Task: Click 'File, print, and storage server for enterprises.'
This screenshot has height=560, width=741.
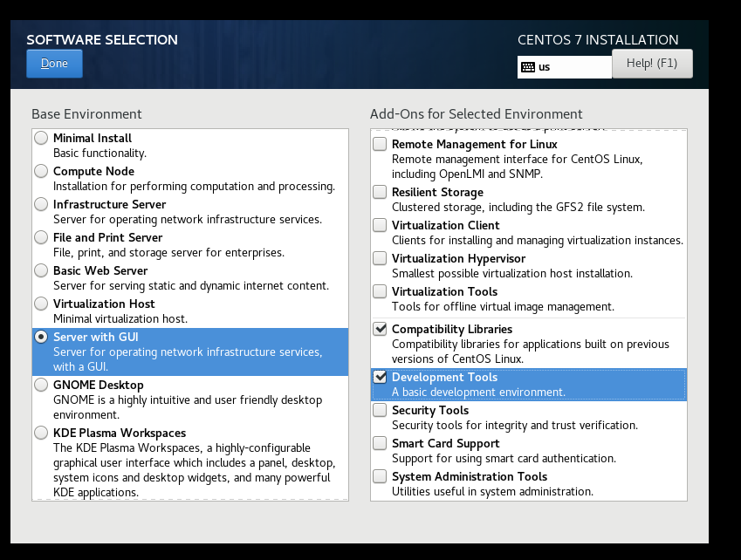Action: (x=168, y=253)
